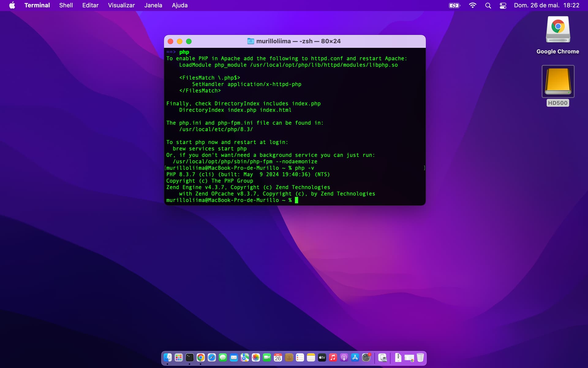This screenshot has height=368, width=588.
Task: Open Reminders app in the Dock
Action: [300, 358]
